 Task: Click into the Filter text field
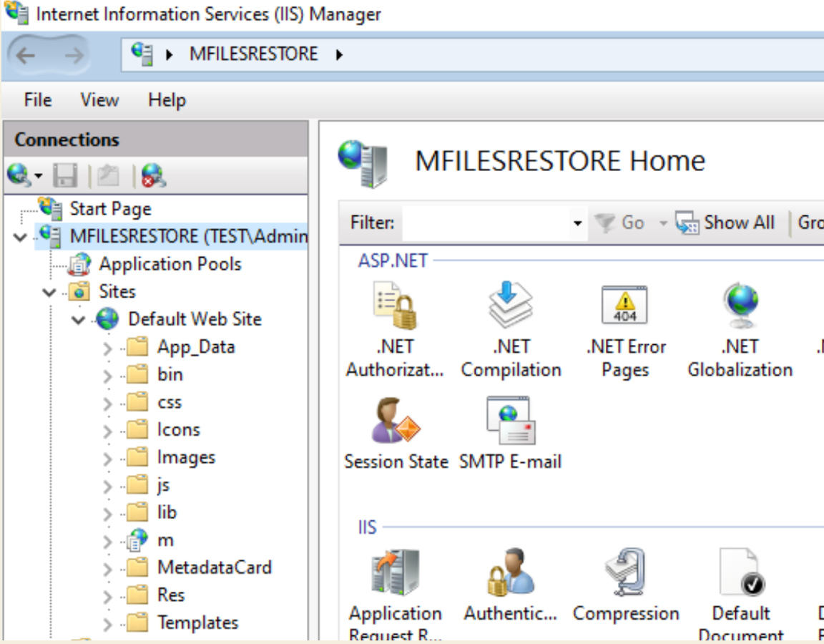[487, 223]
